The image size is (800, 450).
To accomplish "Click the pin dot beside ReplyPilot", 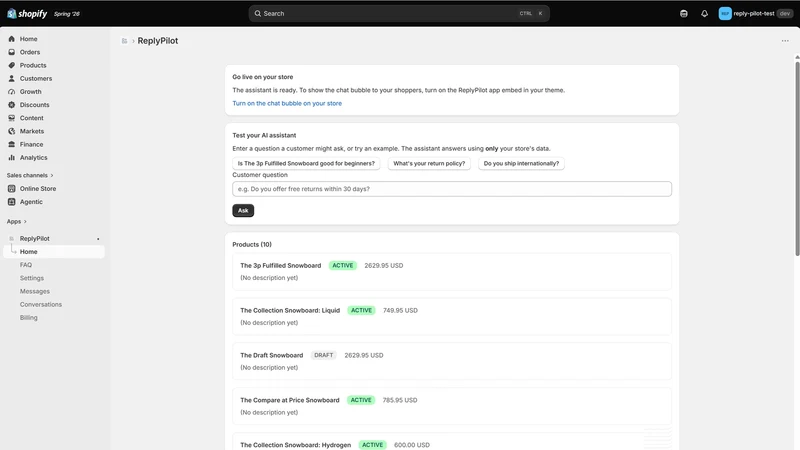I will point(98,239).
